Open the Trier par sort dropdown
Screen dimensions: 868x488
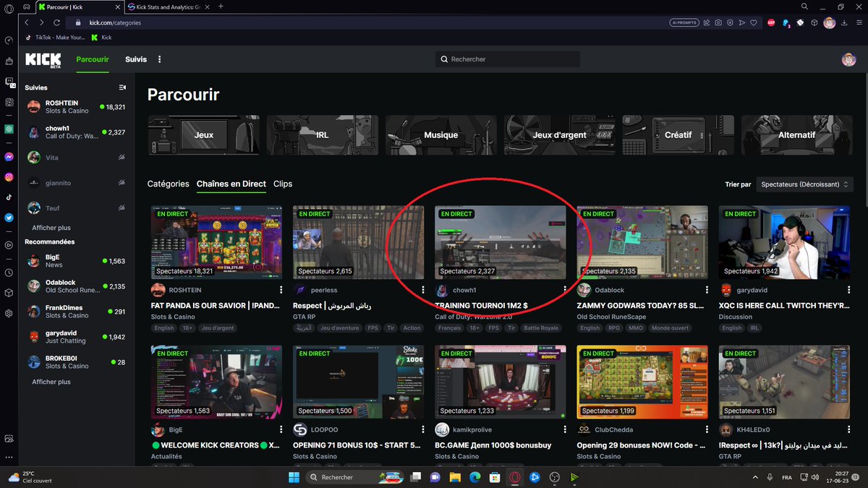(x=804, y=184)
